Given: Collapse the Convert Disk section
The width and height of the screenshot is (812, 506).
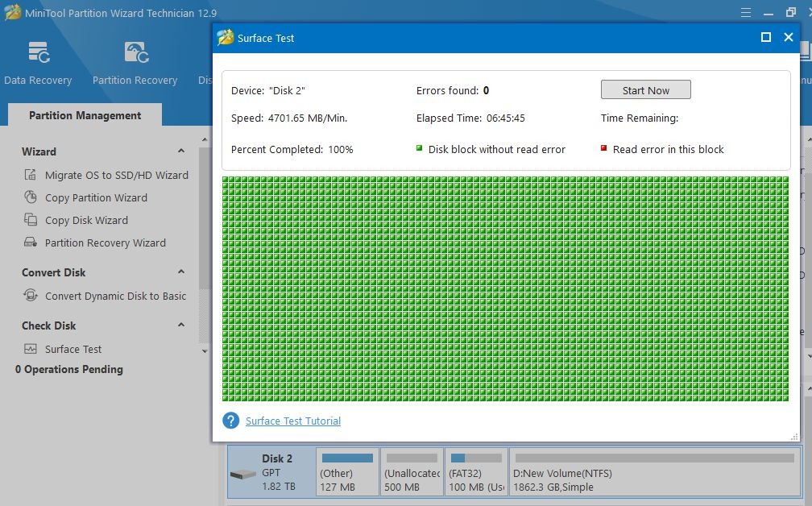Looking at the screenshot, I should (x=181, y=272).
